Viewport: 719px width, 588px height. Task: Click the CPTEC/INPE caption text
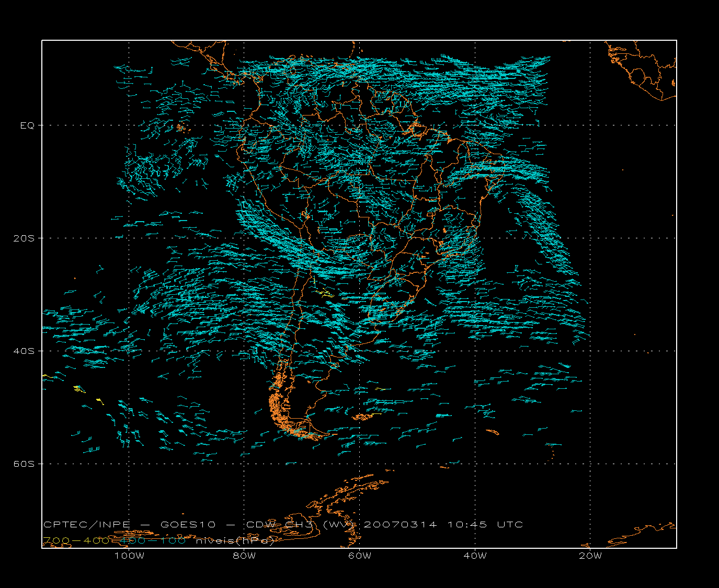pos(87,525)
